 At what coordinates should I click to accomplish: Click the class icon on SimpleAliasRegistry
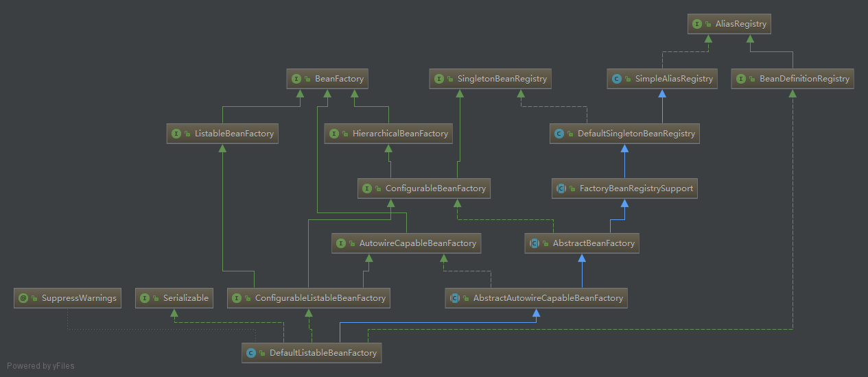pyautogui.click(x=617, y=79)
